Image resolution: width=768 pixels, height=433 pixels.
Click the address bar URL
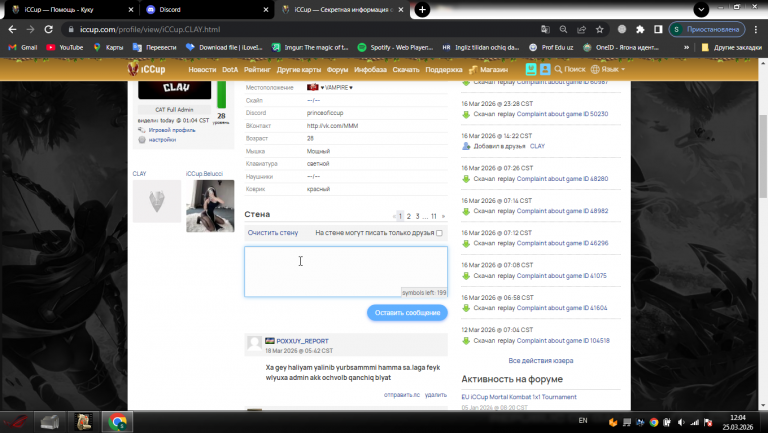[150, 29]
